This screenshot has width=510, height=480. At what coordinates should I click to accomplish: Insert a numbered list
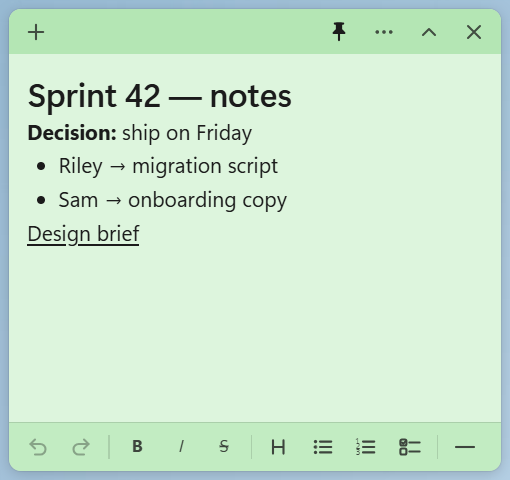(x=366, y=447)
